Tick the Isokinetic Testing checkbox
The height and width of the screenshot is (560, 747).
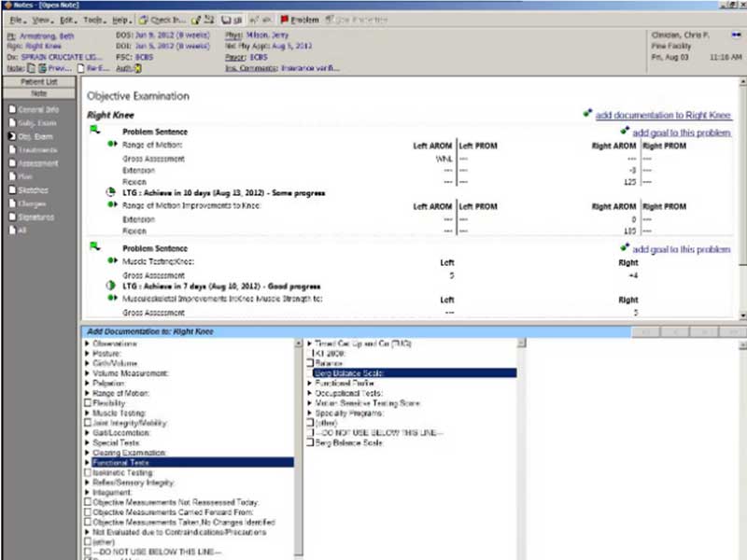pyautogui.click(x=88, y=472)
